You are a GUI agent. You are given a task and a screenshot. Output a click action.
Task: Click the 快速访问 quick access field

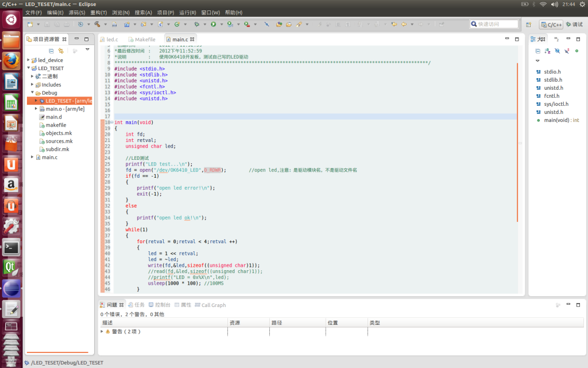click(494, 24)
